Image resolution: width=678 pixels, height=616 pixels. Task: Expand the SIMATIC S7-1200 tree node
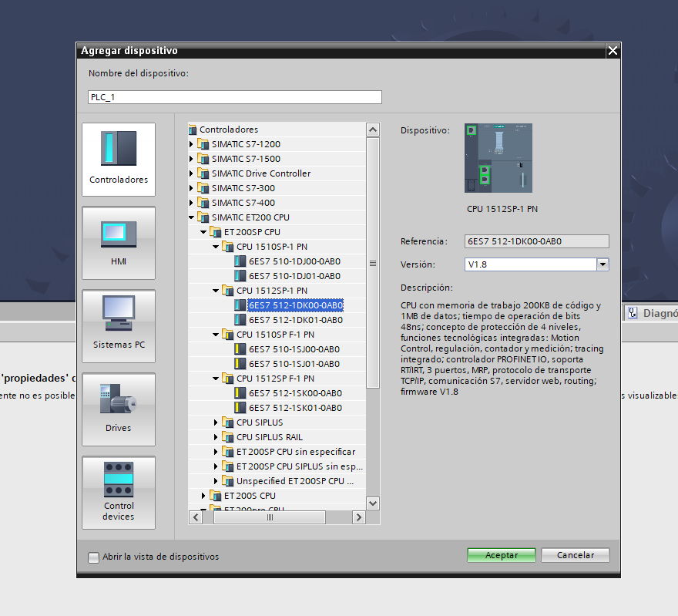[x=192, y=144]
